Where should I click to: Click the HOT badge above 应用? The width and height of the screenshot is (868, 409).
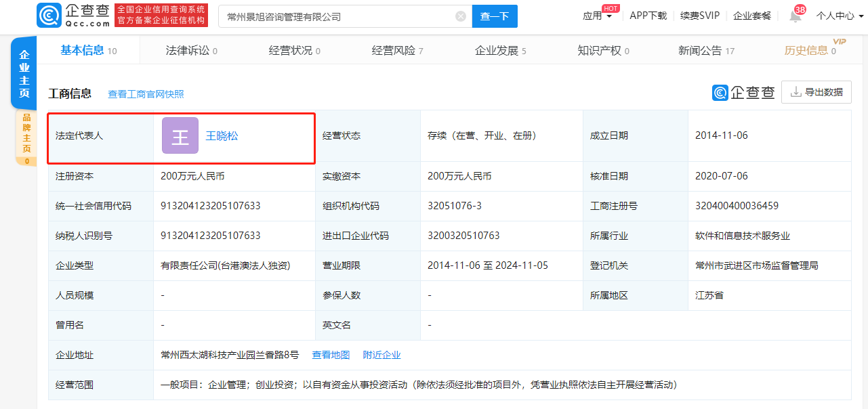coord(610,9)
